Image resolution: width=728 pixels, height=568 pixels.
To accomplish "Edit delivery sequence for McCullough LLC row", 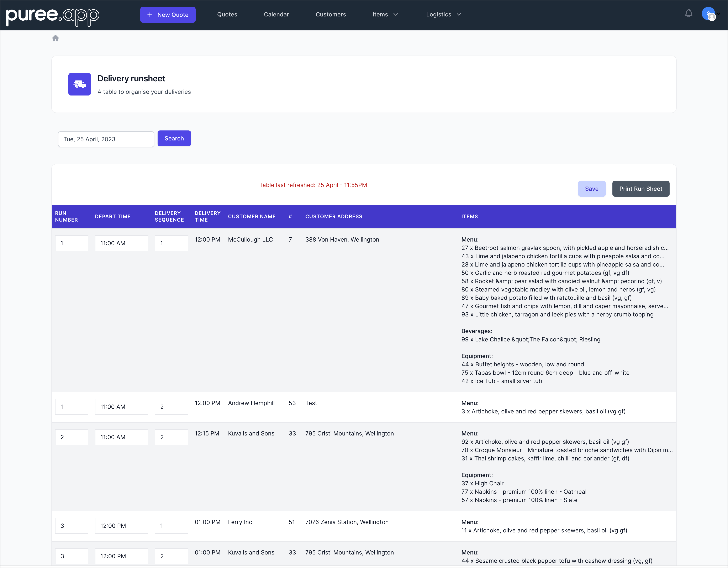I will [x=171, y=243].
